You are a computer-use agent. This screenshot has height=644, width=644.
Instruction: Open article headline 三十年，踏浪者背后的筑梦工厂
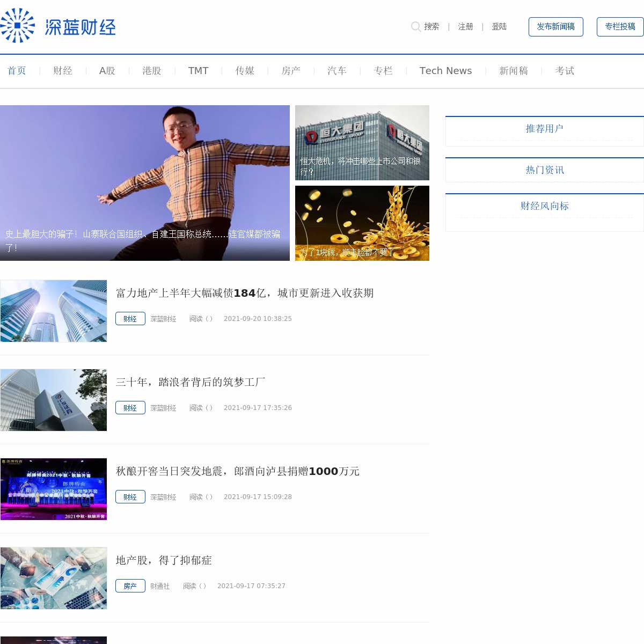click(x=191, y=382)
